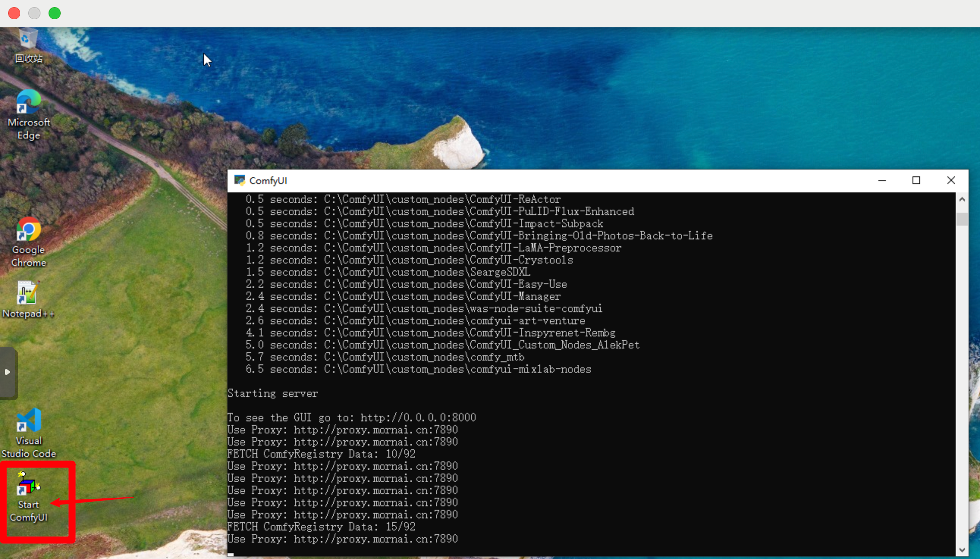
Task: Click the Notepad++ desktop icon
Action: tap(28, 294)
